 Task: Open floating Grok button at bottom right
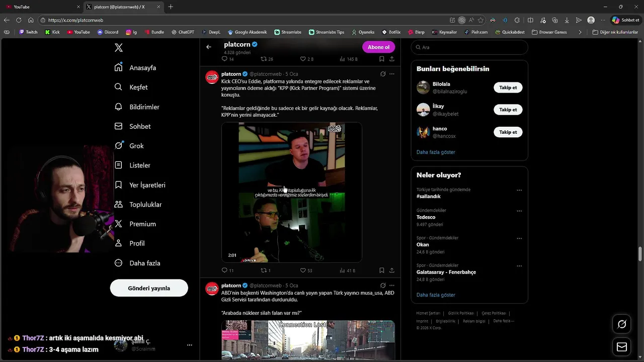[x=622, y=324]
